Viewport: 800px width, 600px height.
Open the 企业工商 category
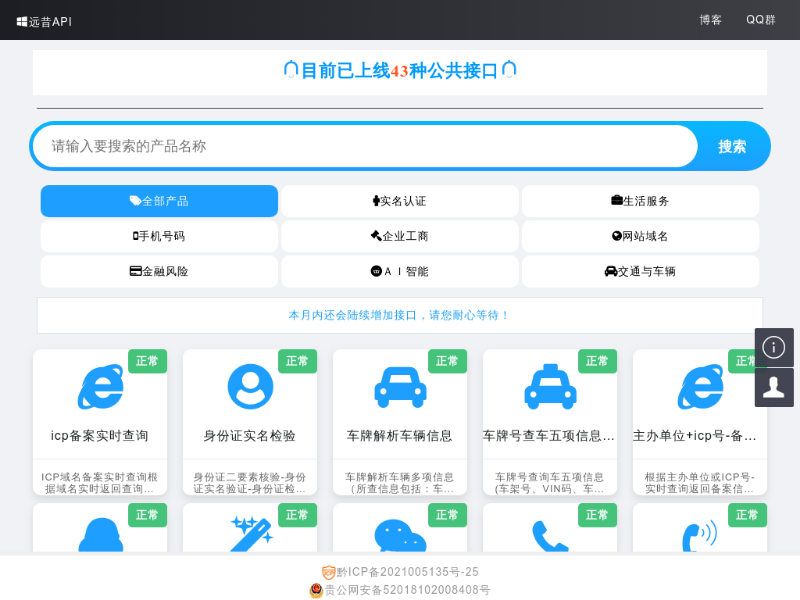tap(399, 236)
